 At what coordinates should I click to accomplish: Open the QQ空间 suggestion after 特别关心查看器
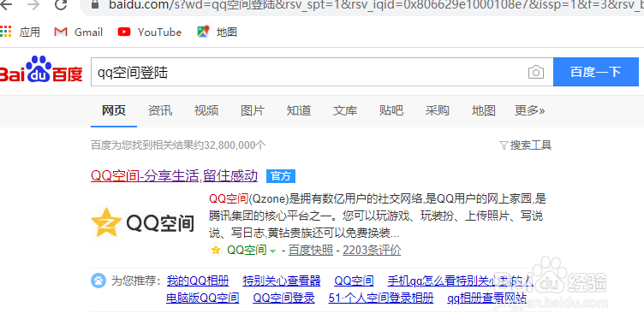[x=354, y=281]
